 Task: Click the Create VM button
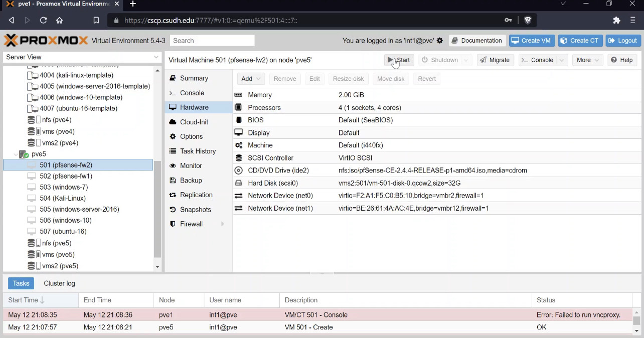tap(531, 41)
